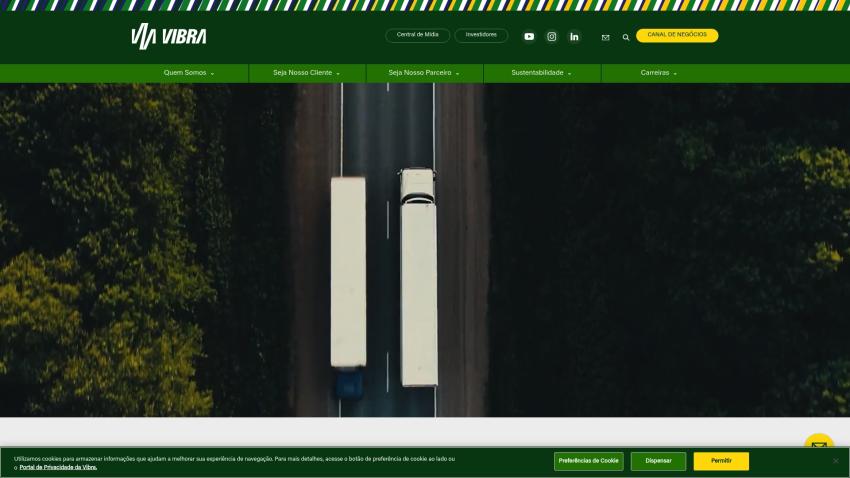Open Vibra's YouTube channel icon

click(529, 36)
